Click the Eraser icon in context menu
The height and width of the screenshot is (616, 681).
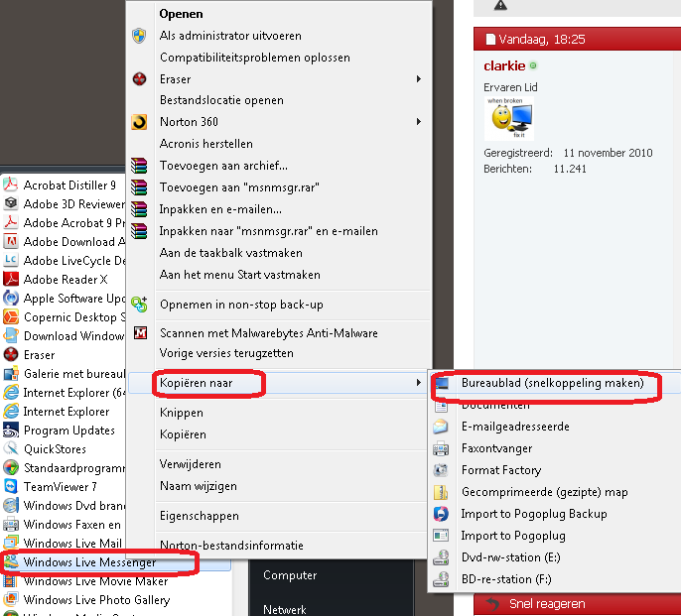(139, 79)
